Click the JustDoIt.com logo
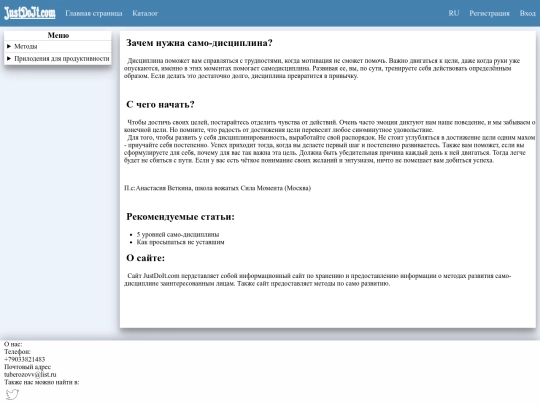 tap(30, 13)
